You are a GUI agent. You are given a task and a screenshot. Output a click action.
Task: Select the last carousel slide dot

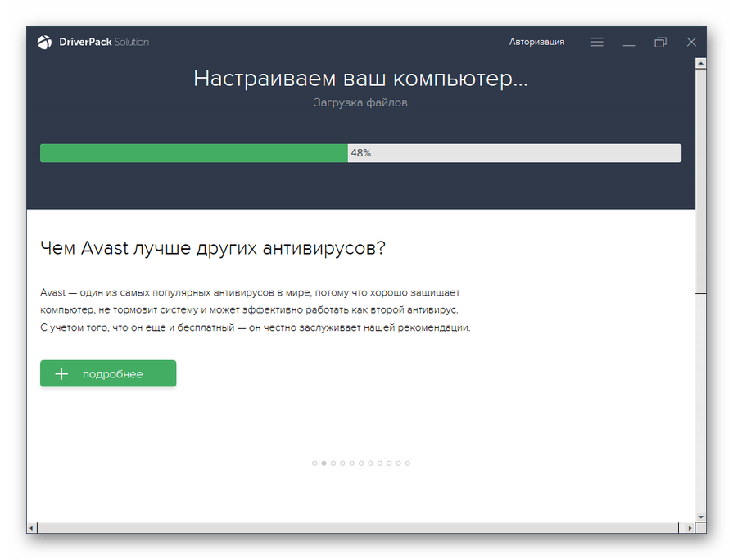pyautogui.click(x=408, y=463)
